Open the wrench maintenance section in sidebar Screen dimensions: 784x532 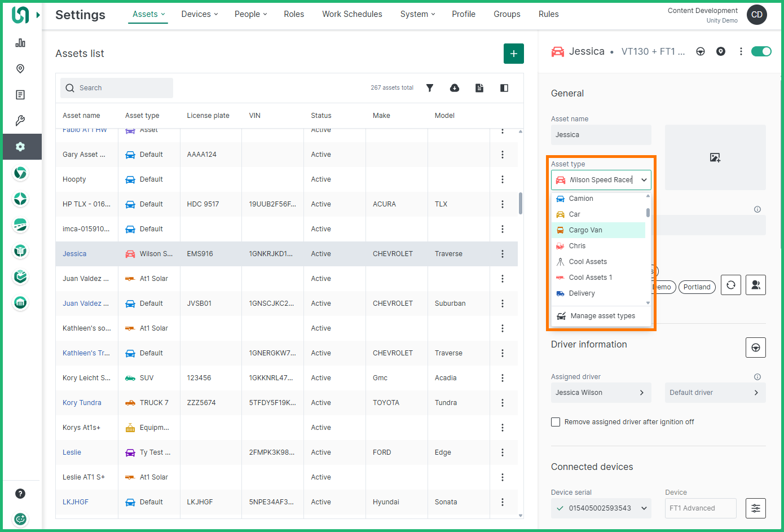20,121
